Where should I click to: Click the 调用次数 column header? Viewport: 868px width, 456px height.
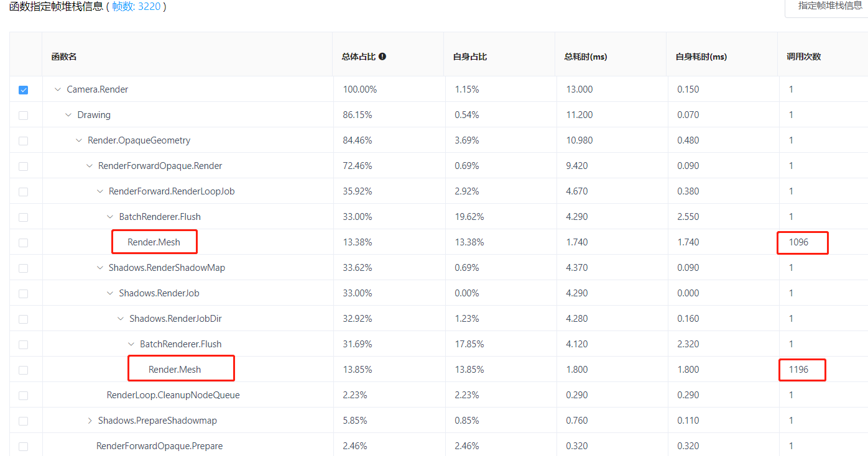[x=804, y=57]
